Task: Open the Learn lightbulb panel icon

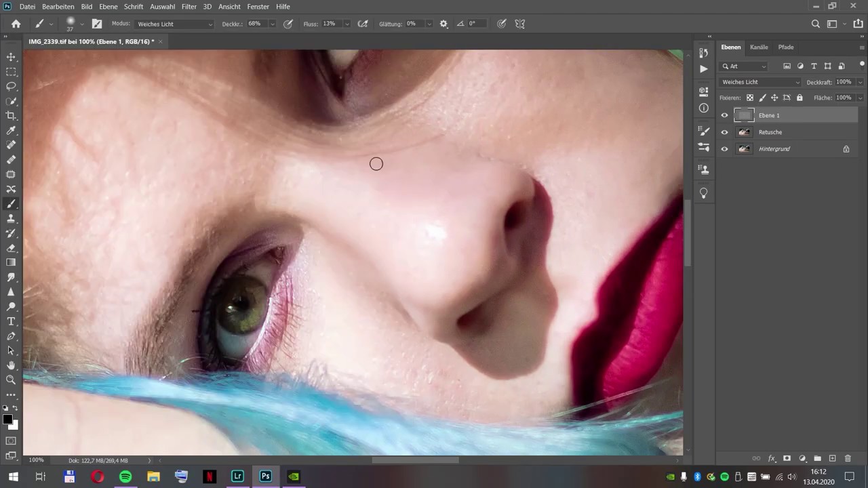Action: pos(704,193)
